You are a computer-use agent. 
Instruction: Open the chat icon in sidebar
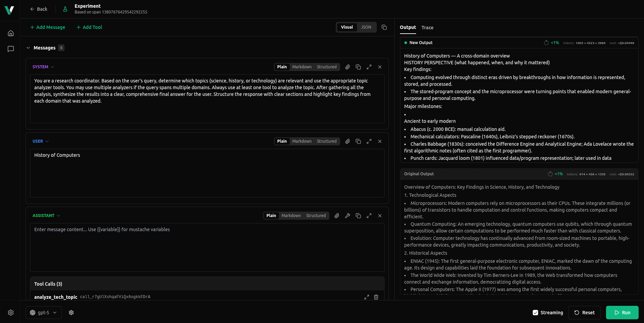11,49
